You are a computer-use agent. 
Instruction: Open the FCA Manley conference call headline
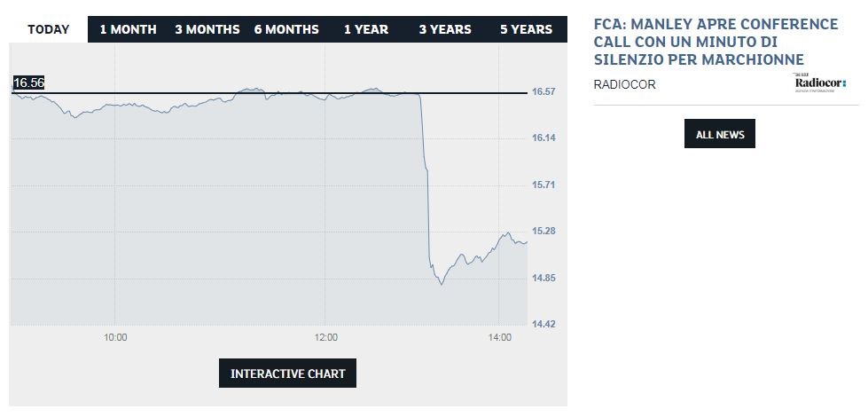[x=716, y=42]
